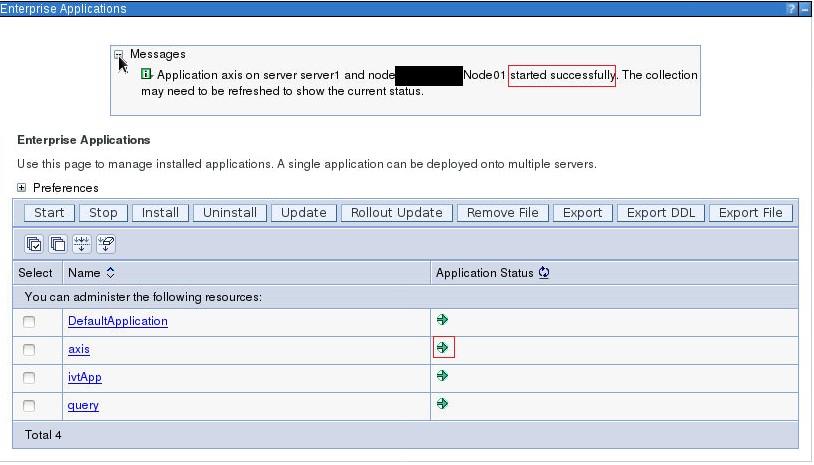Click the green status arrow for axis

tap(442, 347)
